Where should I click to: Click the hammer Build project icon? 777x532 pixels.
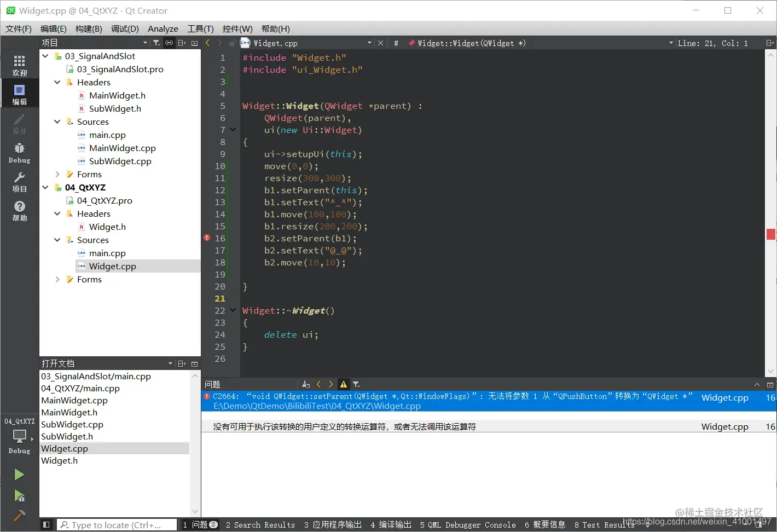(19, 516)
